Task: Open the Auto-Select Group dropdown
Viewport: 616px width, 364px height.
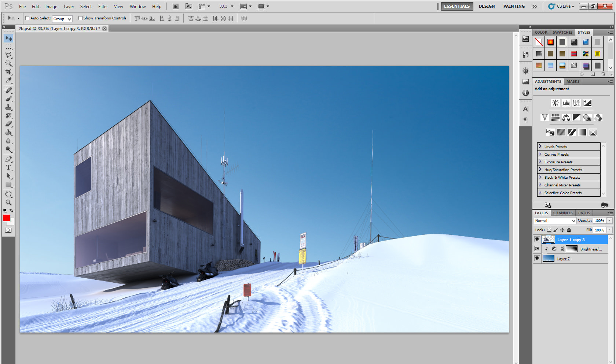Action: (62, 19)
